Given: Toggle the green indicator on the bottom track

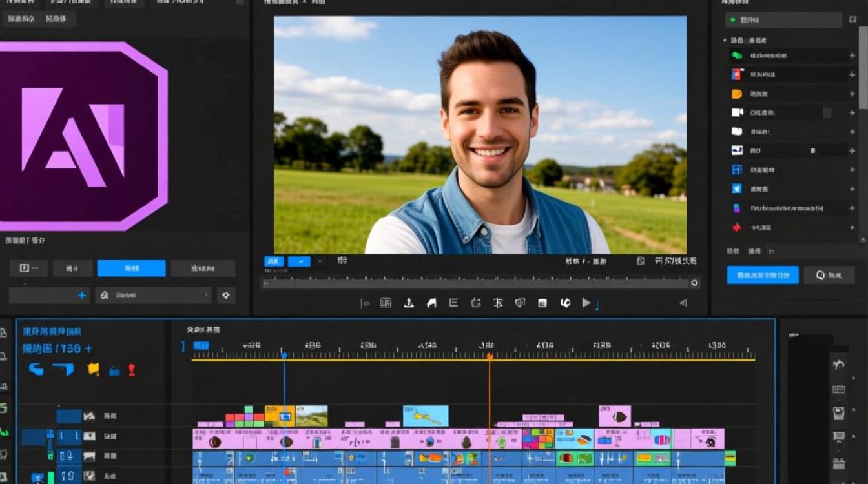Looking at the screenshot, I should coord(50,478).
